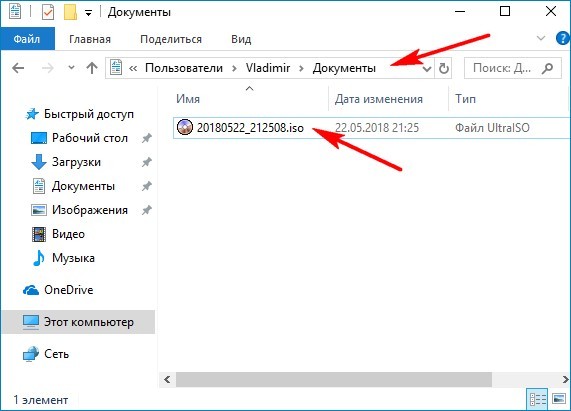Open Документы in navigation pane

click(83, 186)
